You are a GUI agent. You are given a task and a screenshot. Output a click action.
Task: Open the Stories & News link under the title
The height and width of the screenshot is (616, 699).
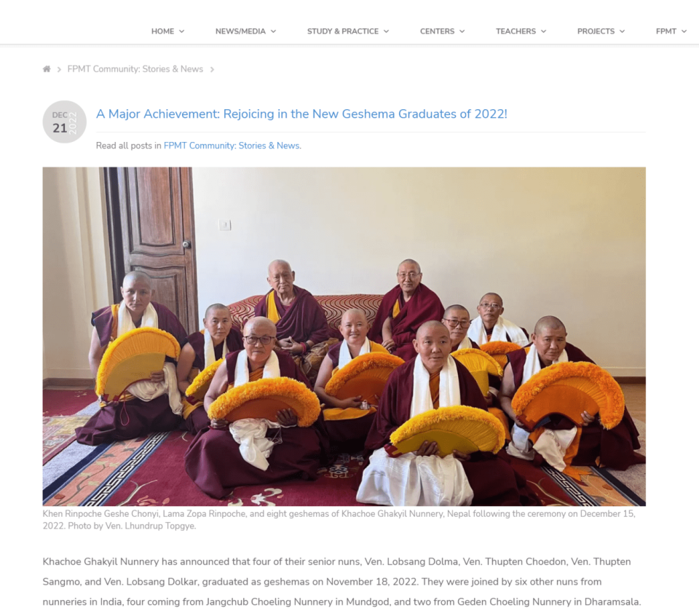pyautogui.click(x=232, y=146)
